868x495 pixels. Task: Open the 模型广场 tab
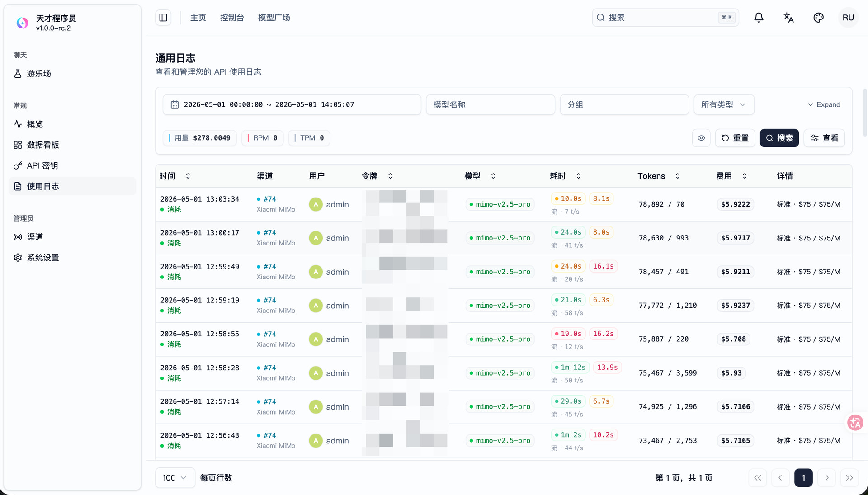(274, 18)
